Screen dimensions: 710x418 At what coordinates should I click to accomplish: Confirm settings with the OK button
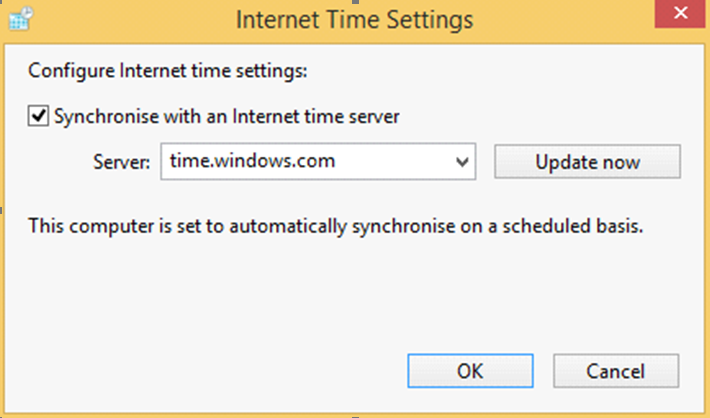point(470,371)
